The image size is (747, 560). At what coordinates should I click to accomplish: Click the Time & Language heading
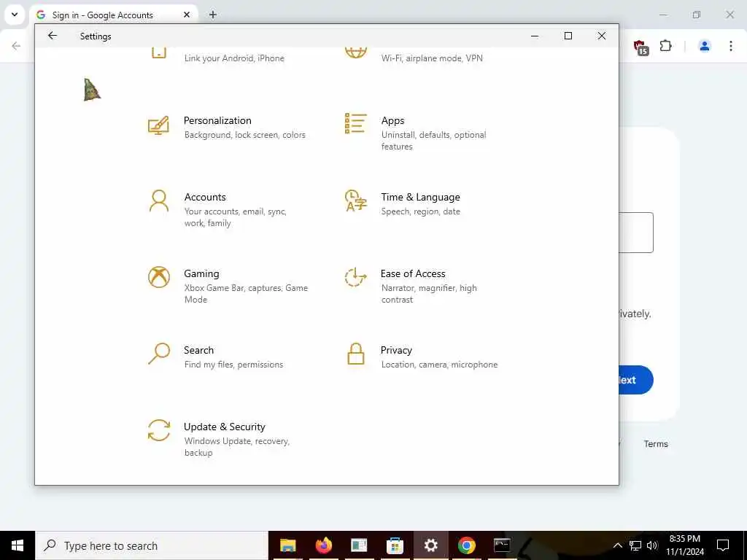click(420, 197)
